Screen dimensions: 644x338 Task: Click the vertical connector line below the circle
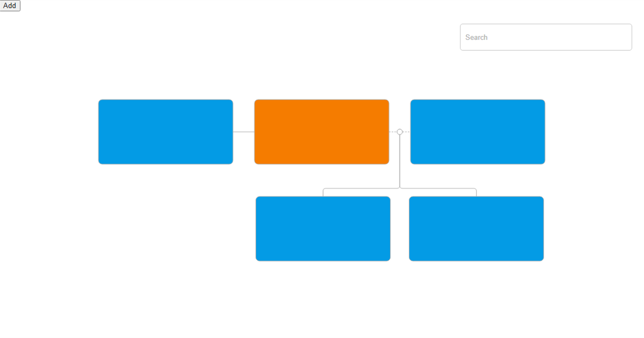(x=400, y=161)
